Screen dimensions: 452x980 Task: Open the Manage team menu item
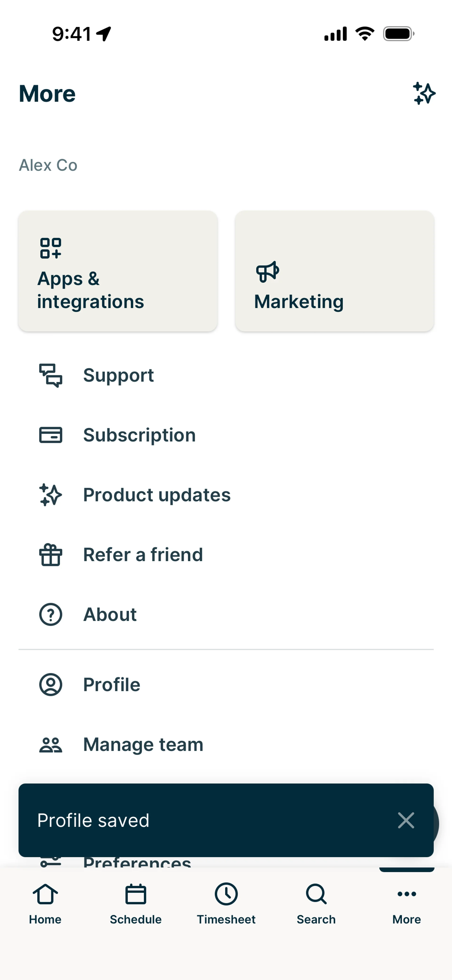click(x=143, y=745)
